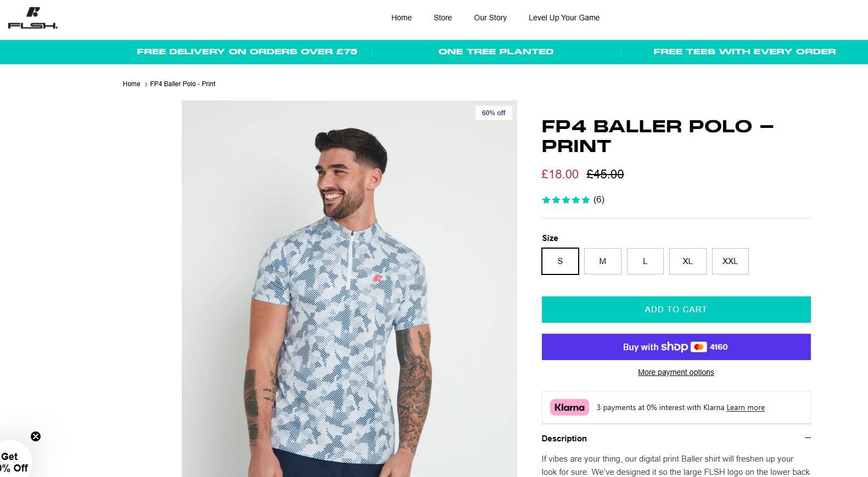Image resolution: width=868 pixels, height=477 pixels.
Task: Open More payment options link
Action: coord(676,372)
